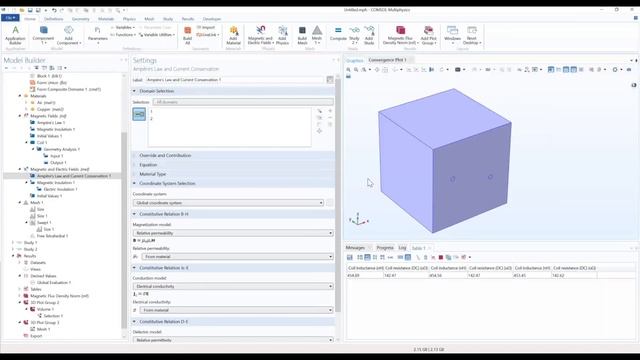Open the Conduction model dropdown
This screenshot has height=360, width=640.
click(233, 287)
